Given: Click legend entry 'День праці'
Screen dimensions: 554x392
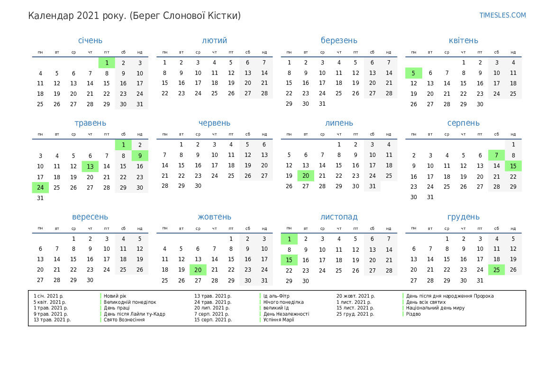Looking at the screenshot, I should click(x=117, y=308).
